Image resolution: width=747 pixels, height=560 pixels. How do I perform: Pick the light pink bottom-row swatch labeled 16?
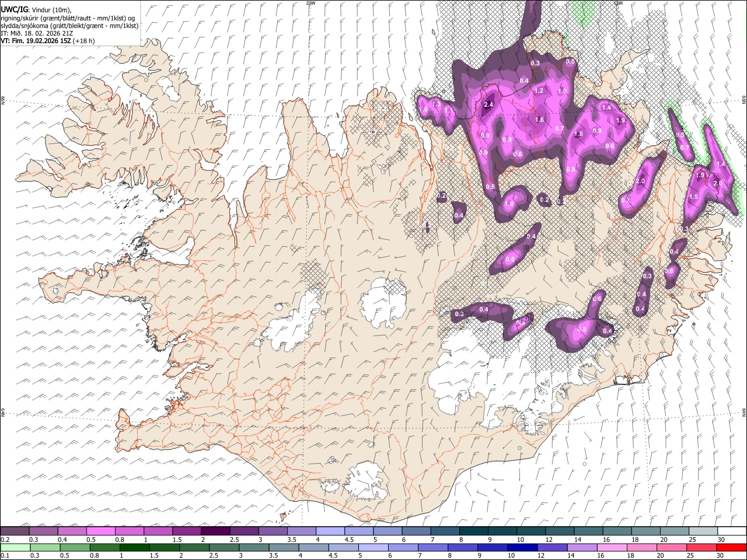point(612,548)
